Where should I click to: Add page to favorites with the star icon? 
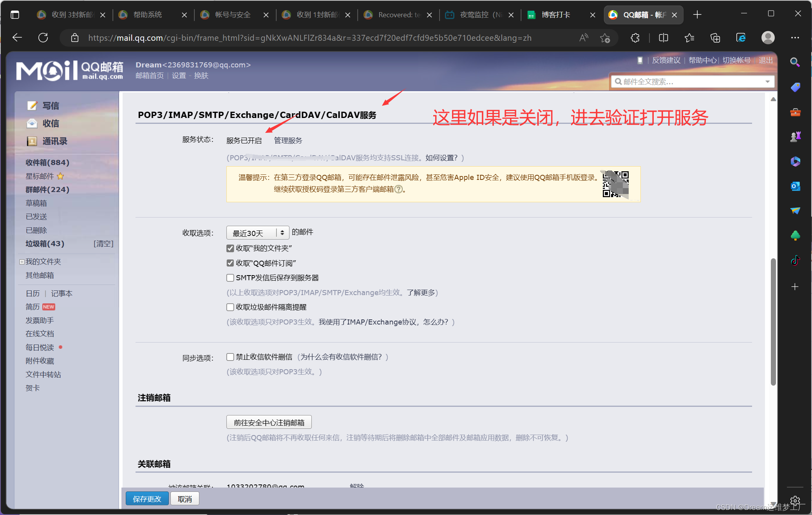click(x=605, y=38)
